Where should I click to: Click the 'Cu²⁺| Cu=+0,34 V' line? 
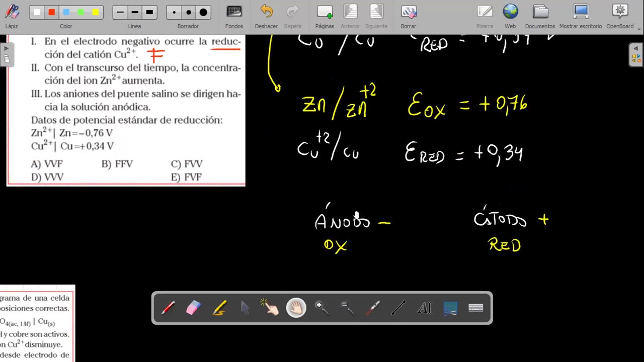click(72, 146)
